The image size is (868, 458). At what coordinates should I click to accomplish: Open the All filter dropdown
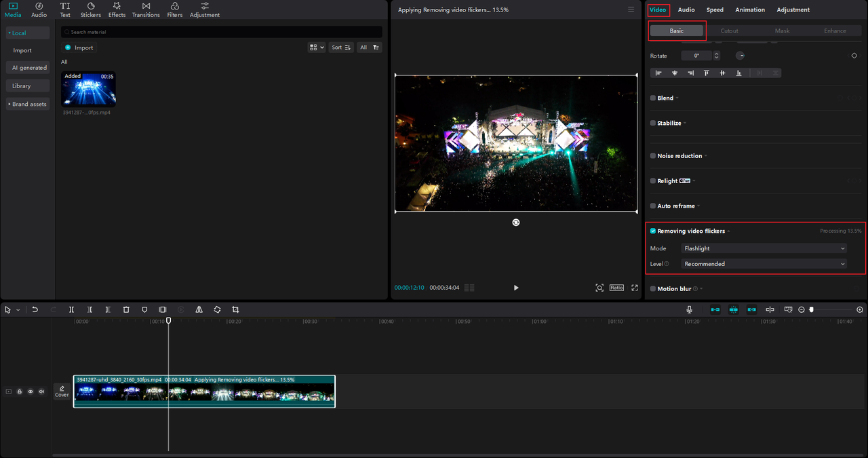[370, 47]
